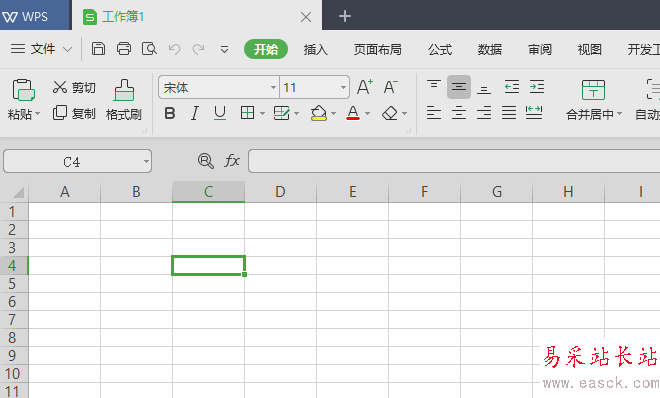Click the Merge and Center icon
The image size is (660, 398).
593,90
